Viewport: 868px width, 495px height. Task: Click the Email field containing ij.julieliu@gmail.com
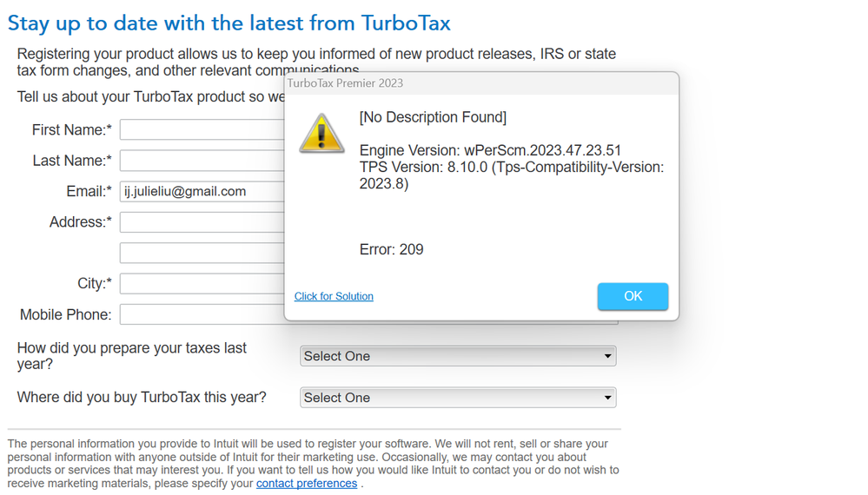point(202,191)
